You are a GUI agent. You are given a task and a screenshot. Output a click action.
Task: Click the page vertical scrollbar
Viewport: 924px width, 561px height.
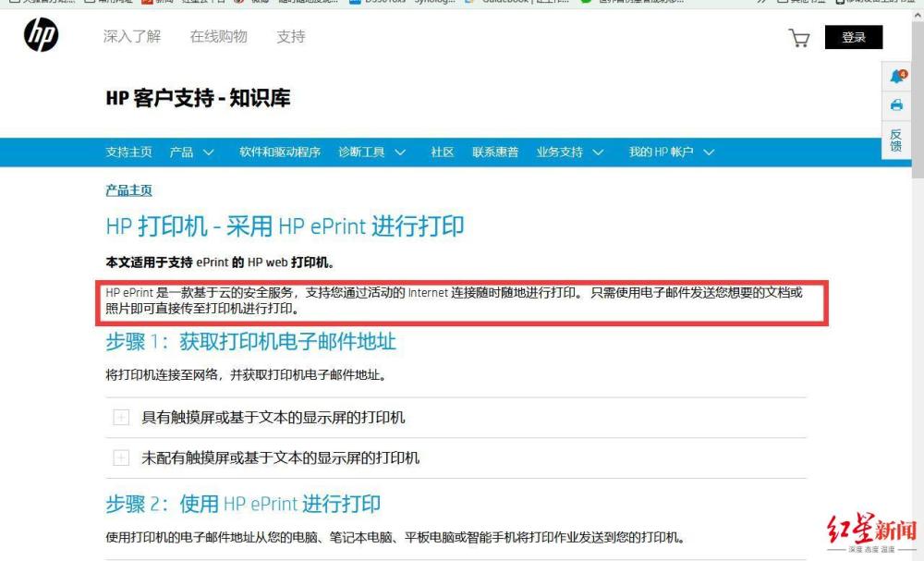(x=917, y=277)
